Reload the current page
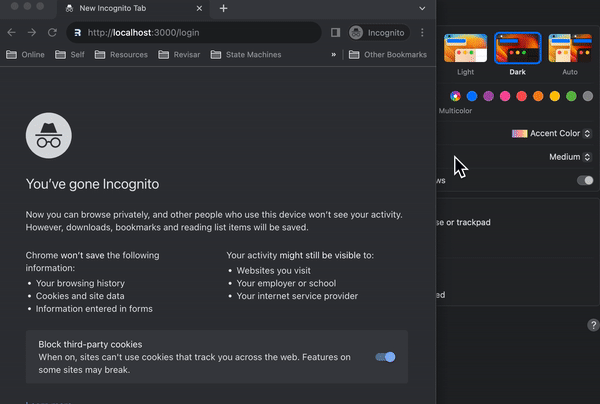The height and width of the screenshot is (404, 600). point(52,33)
